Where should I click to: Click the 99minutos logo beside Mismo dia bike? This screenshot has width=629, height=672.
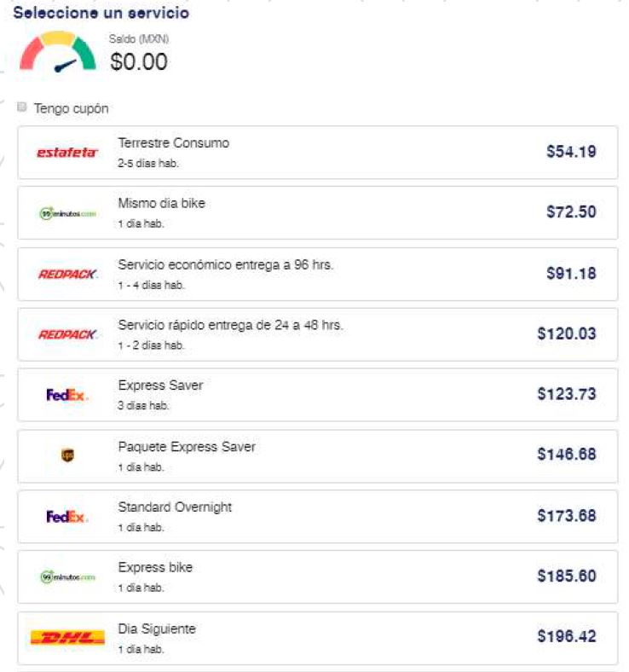(67, 213)
